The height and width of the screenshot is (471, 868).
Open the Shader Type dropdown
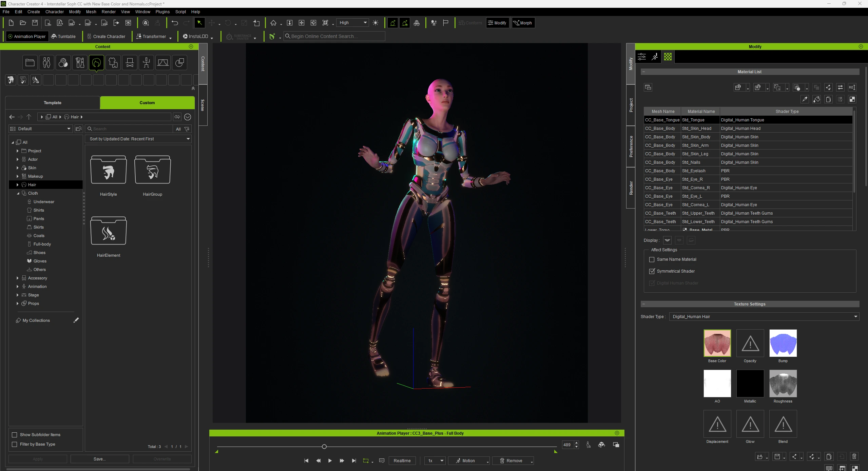(764, 317)
